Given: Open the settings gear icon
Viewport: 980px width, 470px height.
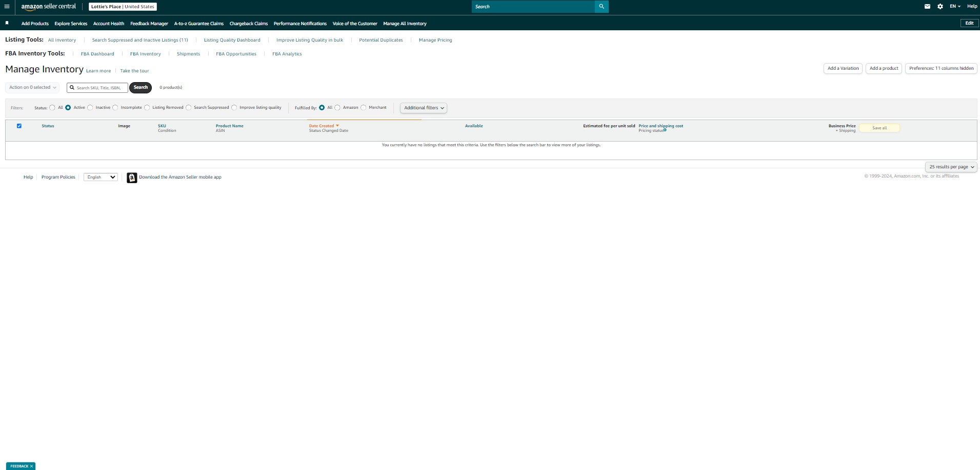Looking at the screenshot, I should 940,7.
